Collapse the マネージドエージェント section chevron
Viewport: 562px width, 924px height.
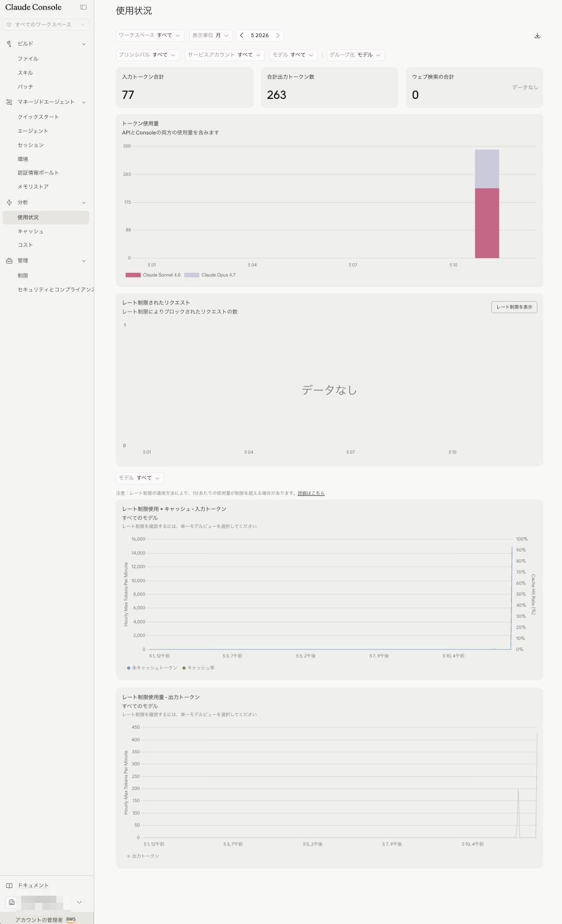(x=84, y=102)
